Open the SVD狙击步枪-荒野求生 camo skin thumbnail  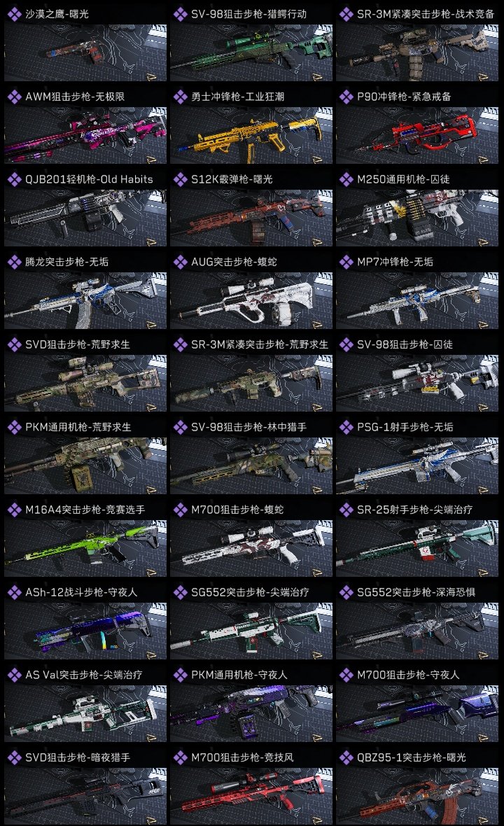[x=85, y=383]
